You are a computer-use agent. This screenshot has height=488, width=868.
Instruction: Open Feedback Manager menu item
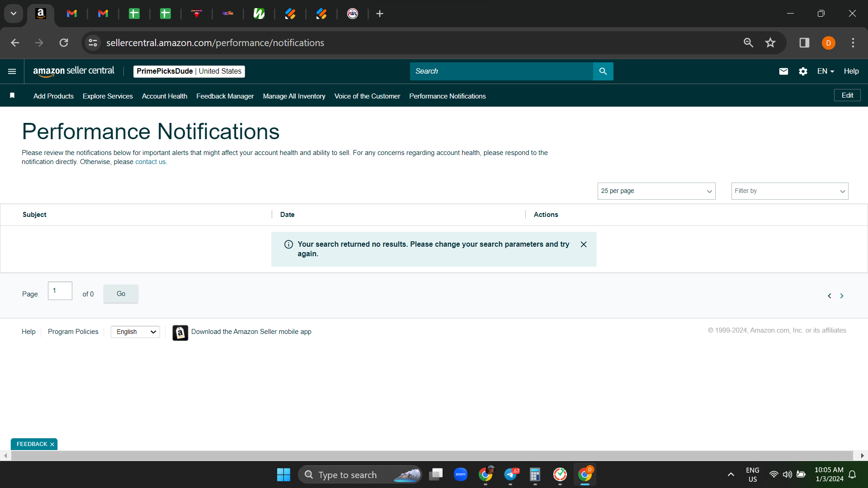(x=225, y=96)
